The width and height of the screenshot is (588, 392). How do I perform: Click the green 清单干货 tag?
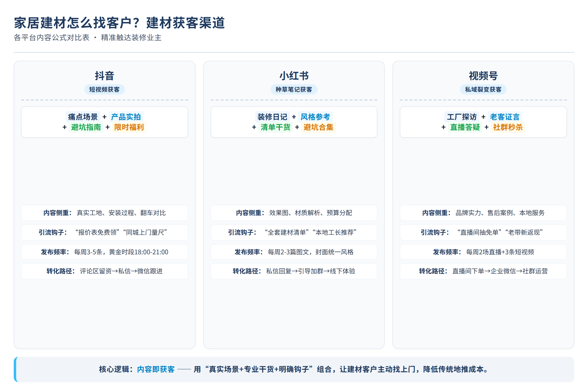275,127
